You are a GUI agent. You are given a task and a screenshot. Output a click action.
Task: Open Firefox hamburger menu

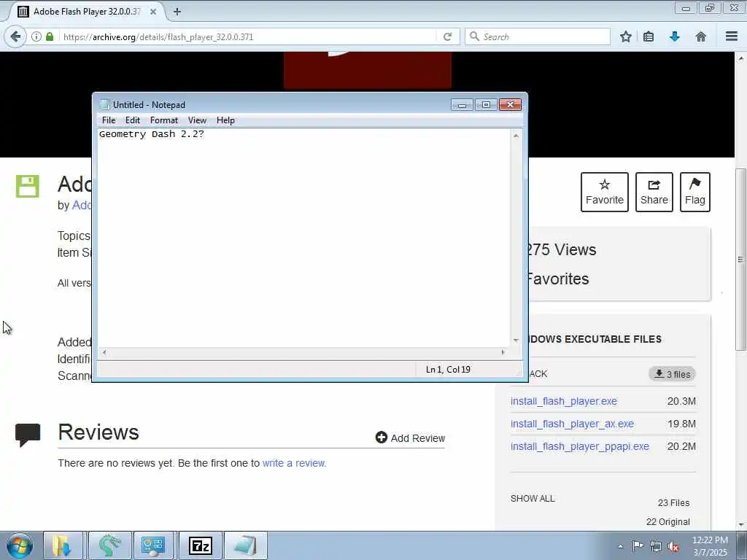pyautogui.click(x=732, y=36)
